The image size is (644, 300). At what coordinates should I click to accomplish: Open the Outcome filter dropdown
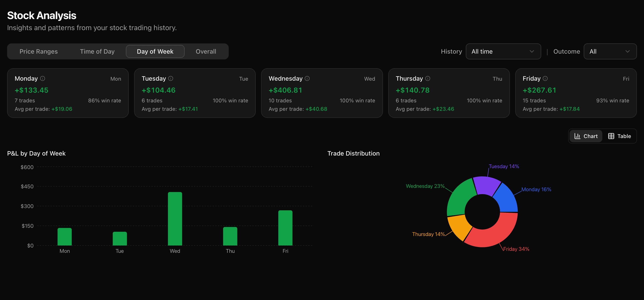coord(610,51)
